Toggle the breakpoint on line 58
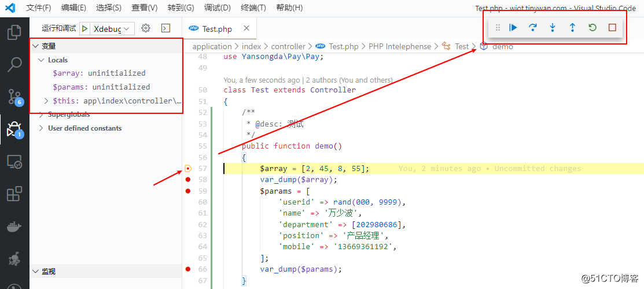This screenshot has height=289, width=644. point(188,180)
